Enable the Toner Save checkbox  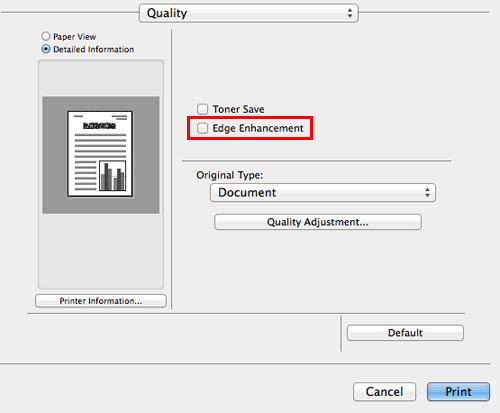coord(202,109)
